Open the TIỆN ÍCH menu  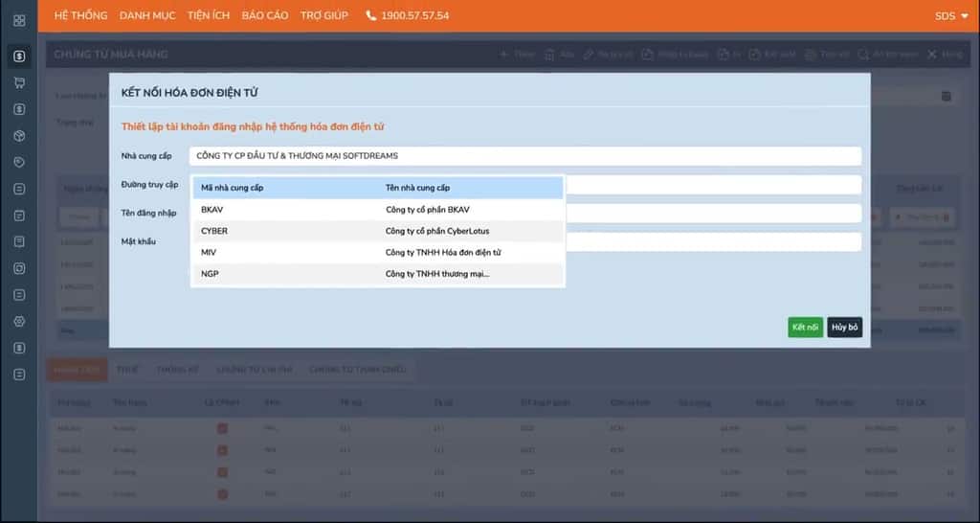point(208,15)
